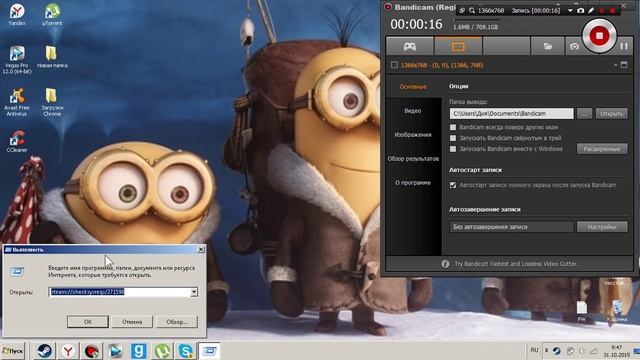Click the Run dialog taskbar button
The width and height of the screenshot is (640, 360).
[210, 351]
